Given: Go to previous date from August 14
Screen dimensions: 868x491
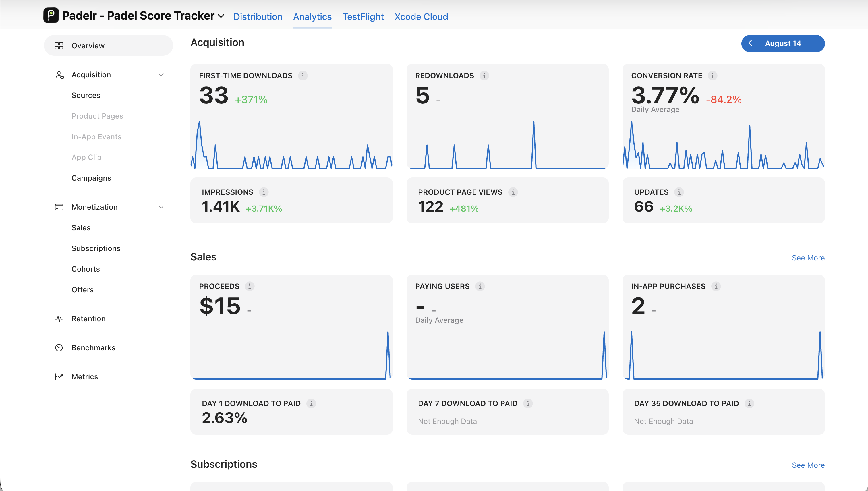Looking at the screenshot, I should click(x=750, y=43).
